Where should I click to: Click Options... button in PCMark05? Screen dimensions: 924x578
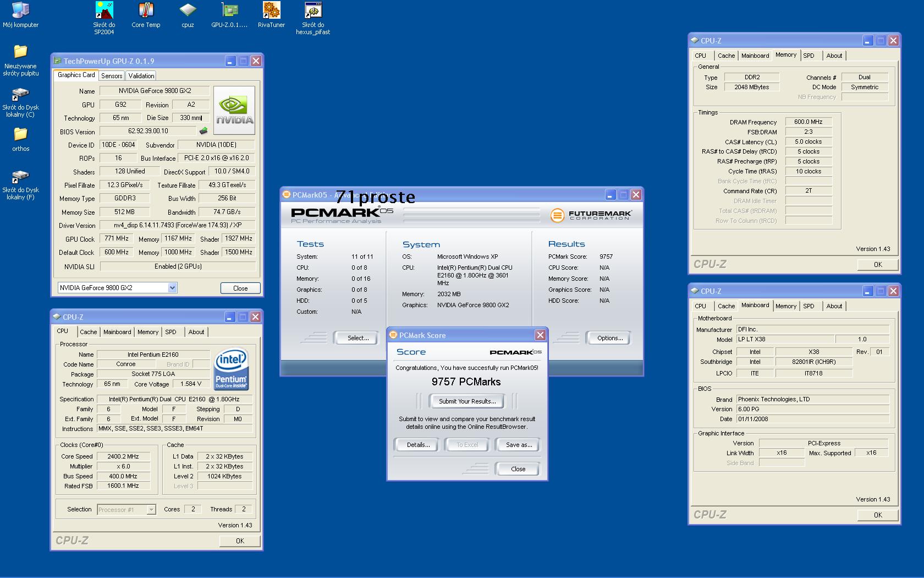coord(610,338)
